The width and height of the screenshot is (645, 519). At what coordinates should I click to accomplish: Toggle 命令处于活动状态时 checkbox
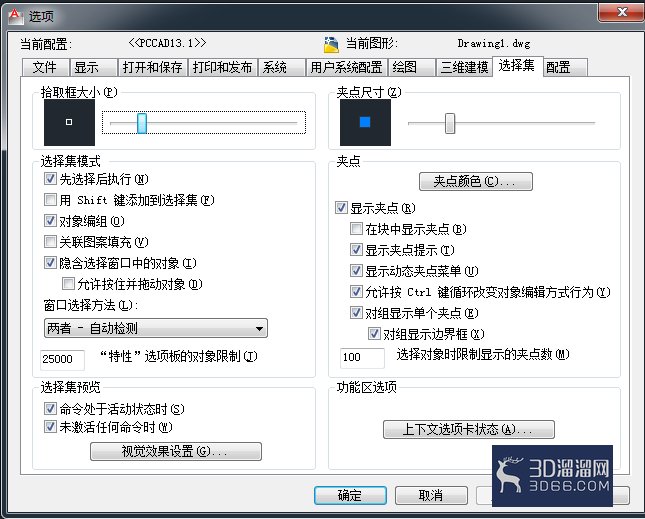coord(50,408)
